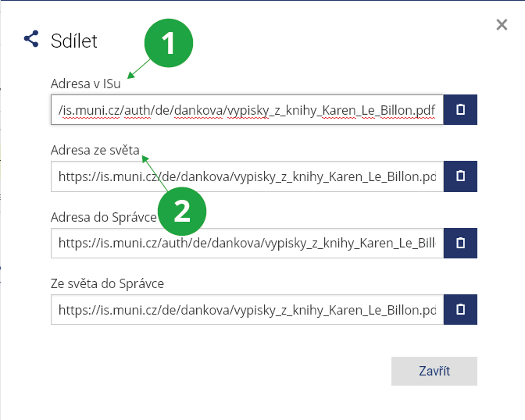Focus the Adresa v ISu URL field
This screenshot has height=420, width=525.
tap(247, 110)
